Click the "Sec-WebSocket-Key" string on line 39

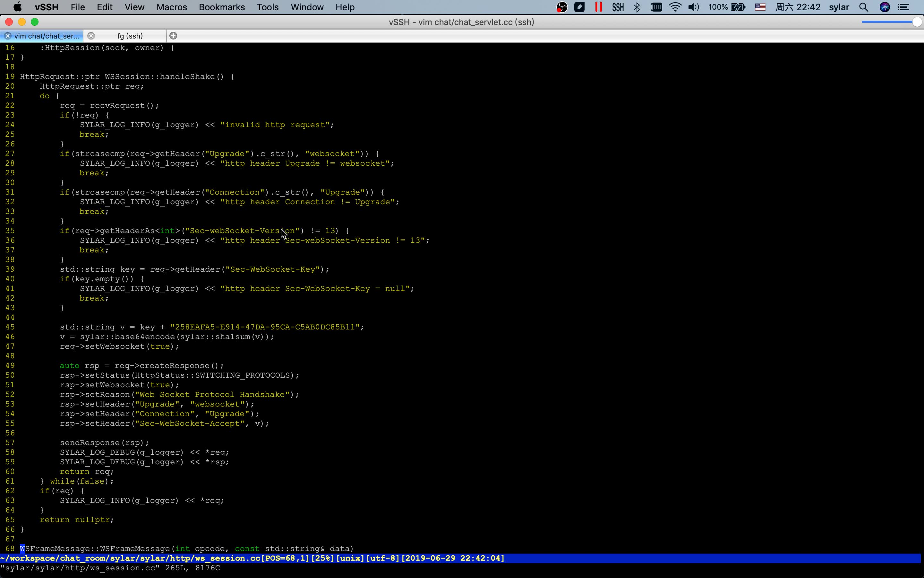pos(273,269)
